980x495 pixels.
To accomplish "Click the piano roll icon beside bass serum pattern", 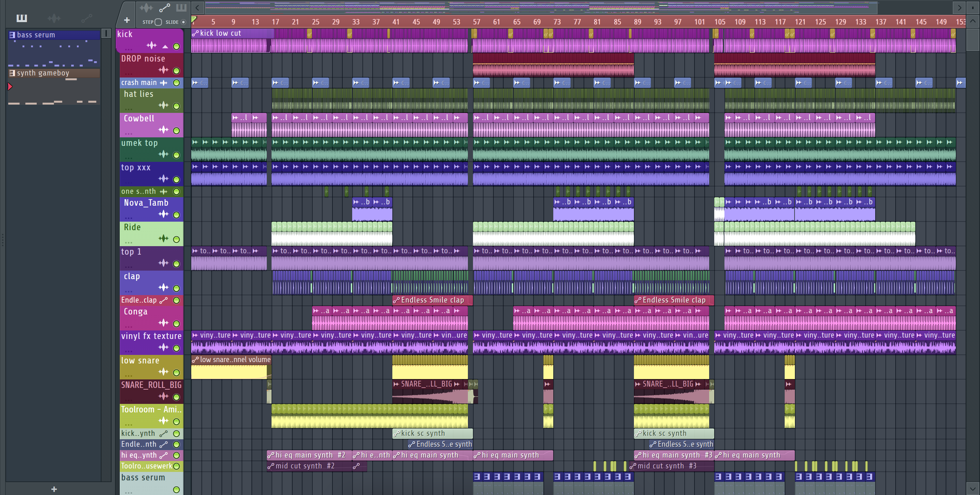I will (12, 35).
